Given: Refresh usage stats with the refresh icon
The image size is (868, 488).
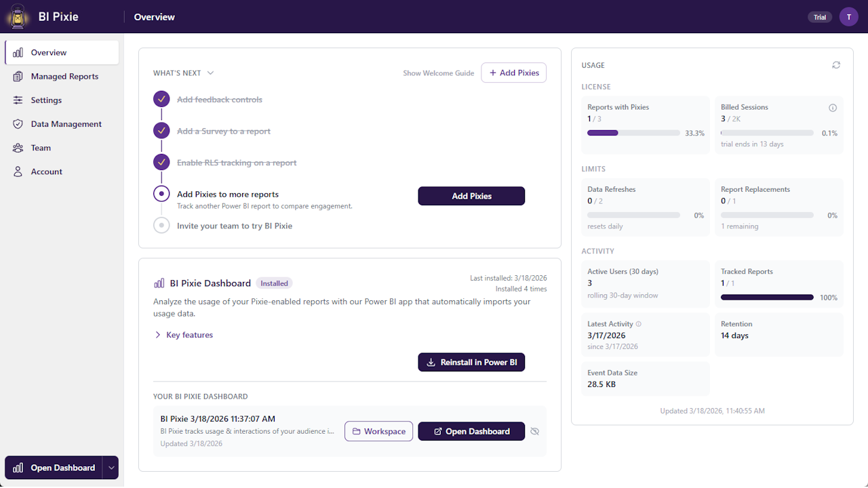Looking at the screenshot, I should pyautogui.click(x=836, y=65).
